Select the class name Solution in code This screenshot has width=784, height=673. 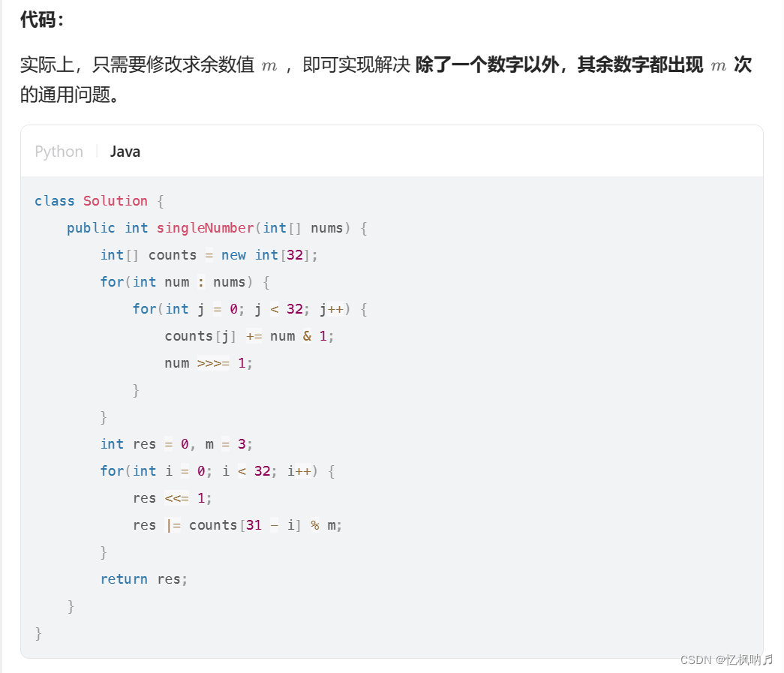(115, 200)
